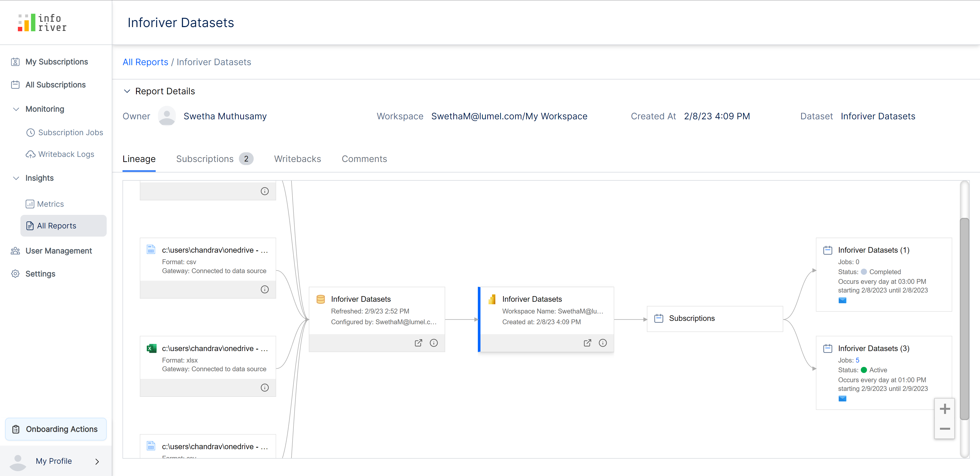Open external link on dataset node
980x476 pixels.
pyautogui.click(x=418, y=343)
